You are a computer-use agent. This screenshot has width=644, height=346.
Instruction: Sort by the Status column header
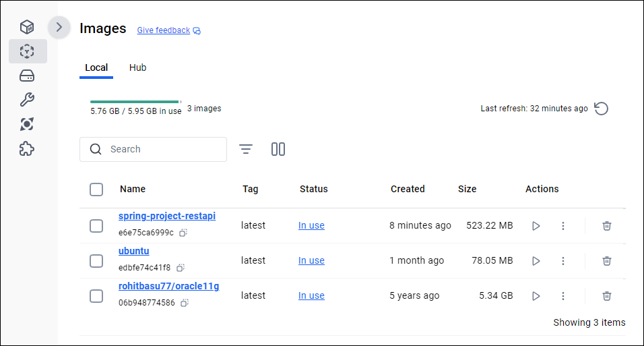point(314,189)
